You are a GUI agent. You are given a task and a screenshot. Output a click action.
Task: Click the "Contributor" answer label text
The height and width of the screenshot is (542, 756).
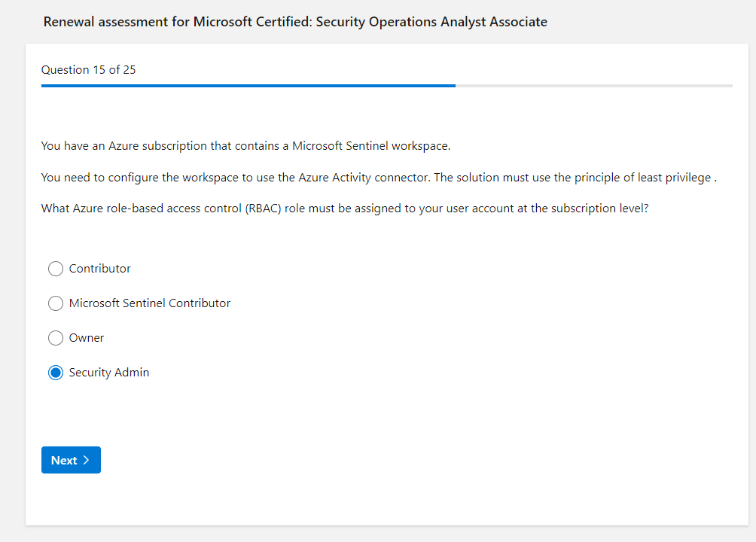(99, 269)
